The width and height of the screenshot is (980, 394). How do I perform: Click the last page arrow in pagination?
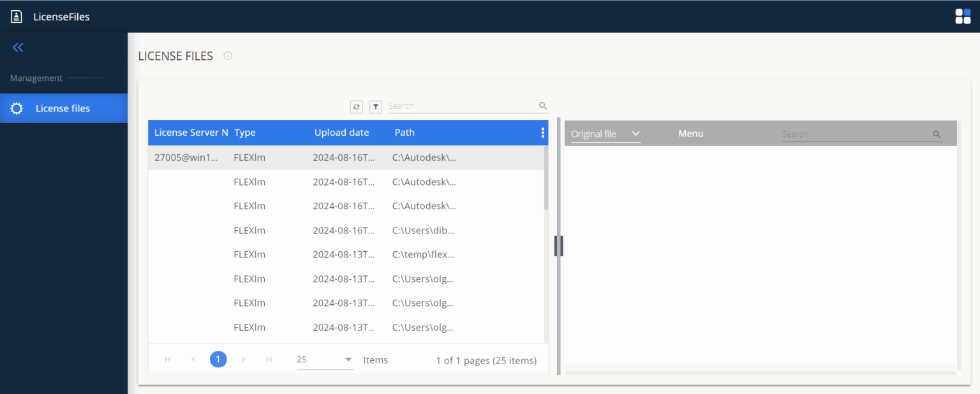[x=269, y=360]
